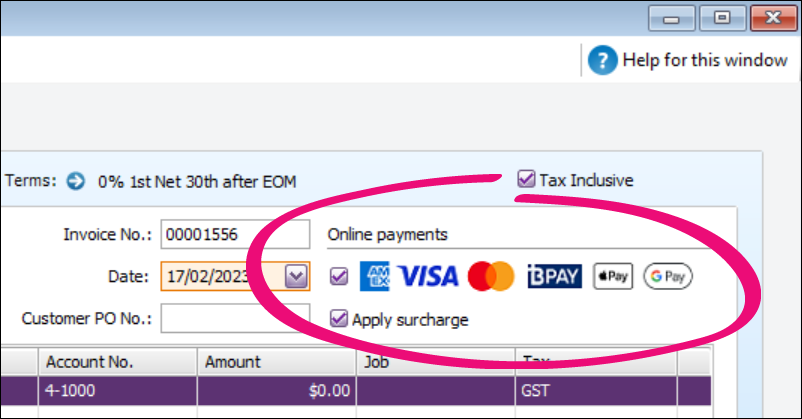Click the BPAY logo icon
Viewport: 802px width, 419px height.
coord(554,276)
